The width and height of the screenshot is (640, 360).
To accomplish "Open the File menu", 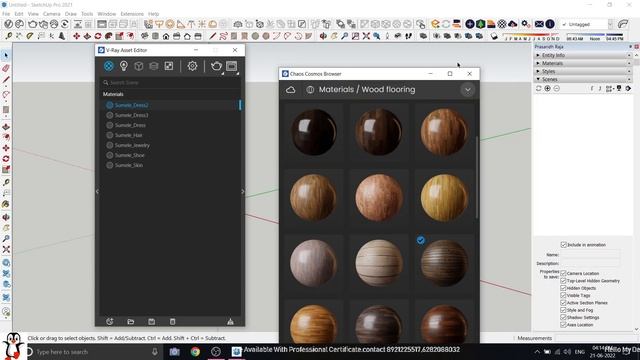I will [6, 14].
